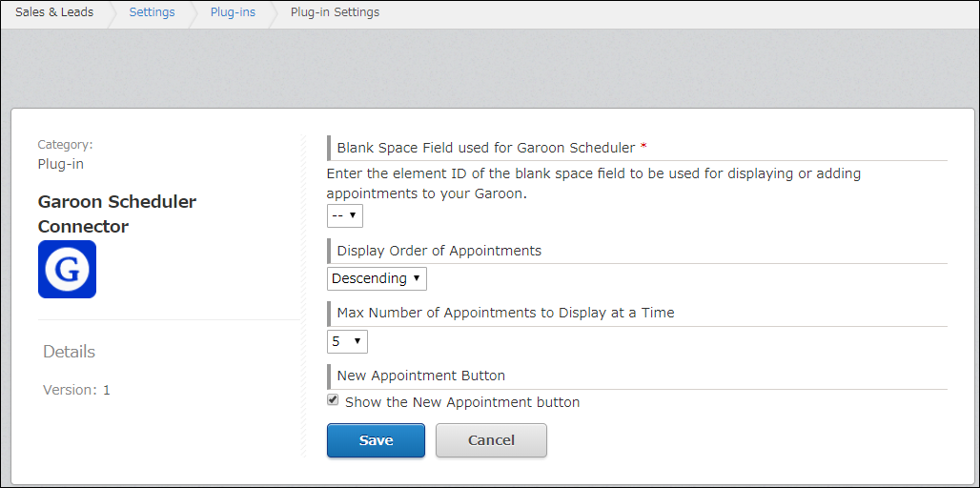The height and width of the screenshot is (488, 980).
Task: Click the Garoon Scheduler Connector plug-in icon
Action: (x=67, y=269)
